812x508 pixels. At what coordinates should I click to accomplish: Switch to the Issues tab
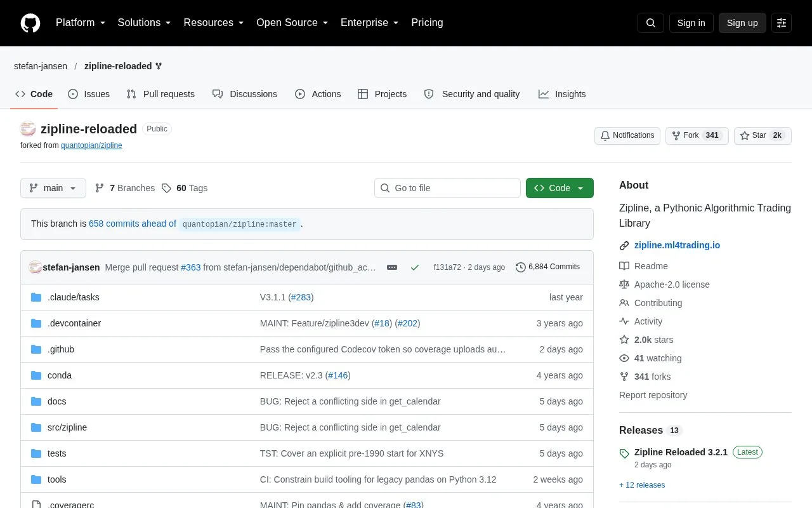pyautogui.click(x=89, y=94)
